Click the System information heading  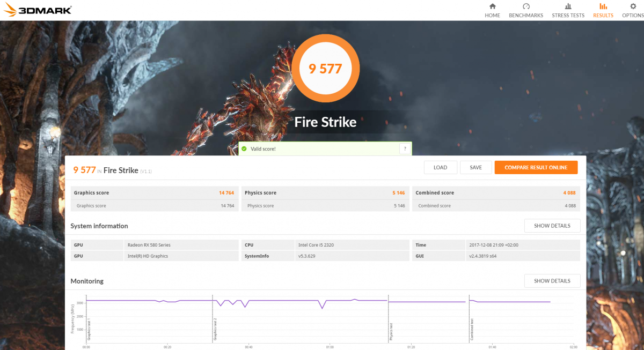[99, 226]
